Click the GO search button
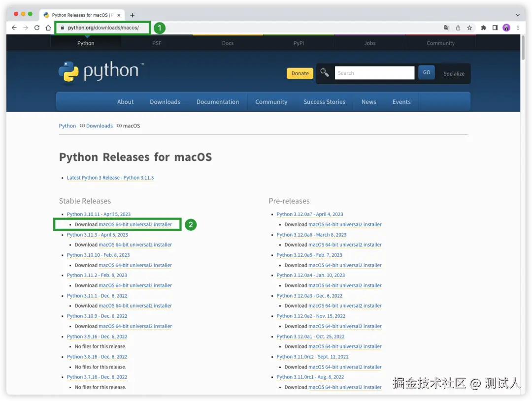Image resolution: width=532 pixels, height=401 pixels. [427, 72]
